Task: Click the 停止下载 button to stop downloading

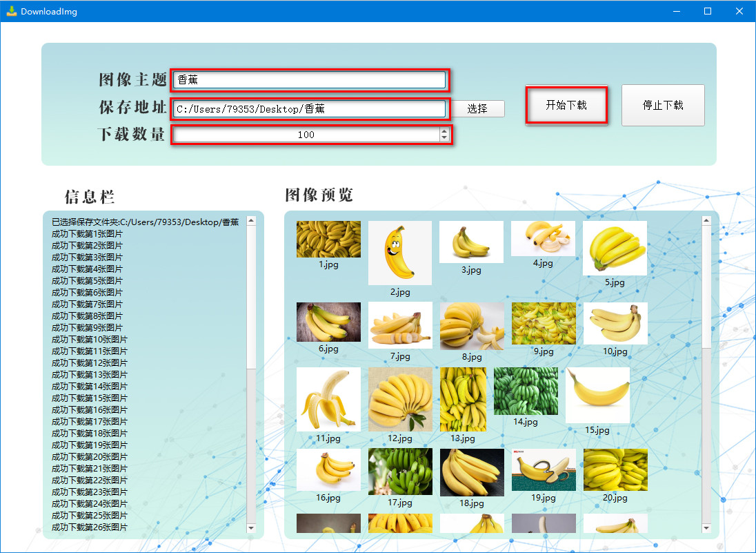Action: click(x=662, y=105)
